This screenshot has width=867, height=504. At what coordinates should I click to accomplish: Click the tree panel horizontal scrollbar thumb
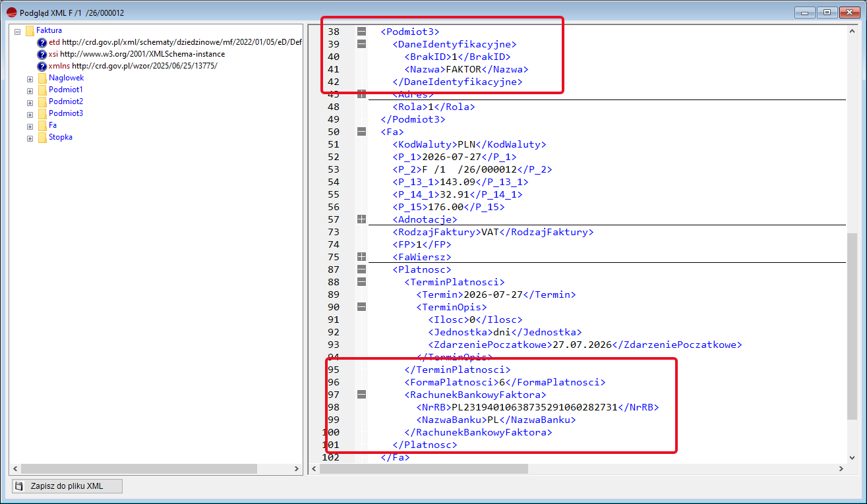click(x=138, y=468)
